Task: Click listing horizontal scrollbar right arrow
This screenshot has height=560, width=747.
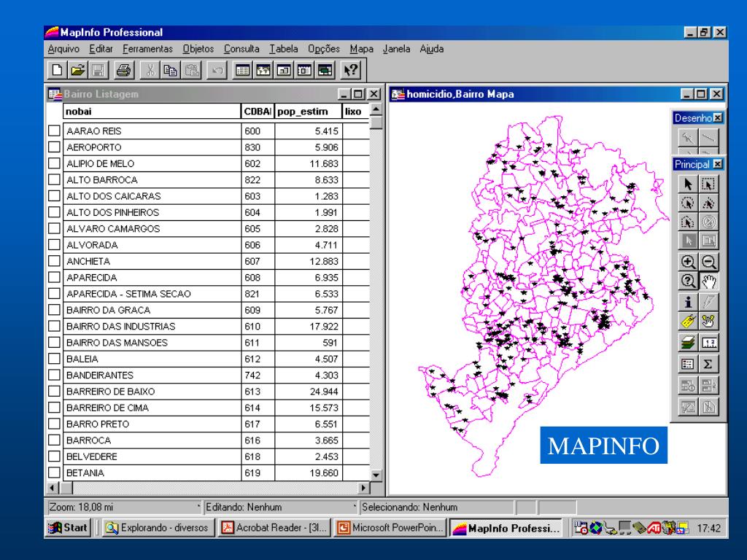Action: (x=364, y=488)
